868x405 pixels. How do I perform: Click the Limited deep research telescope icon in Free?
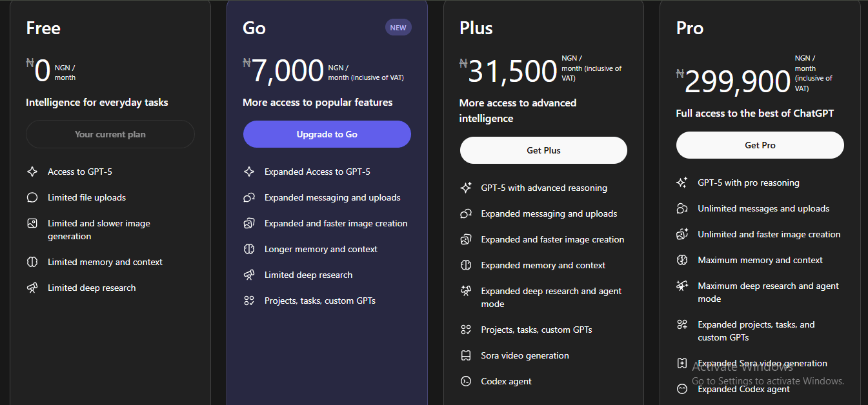click(32, 288)
